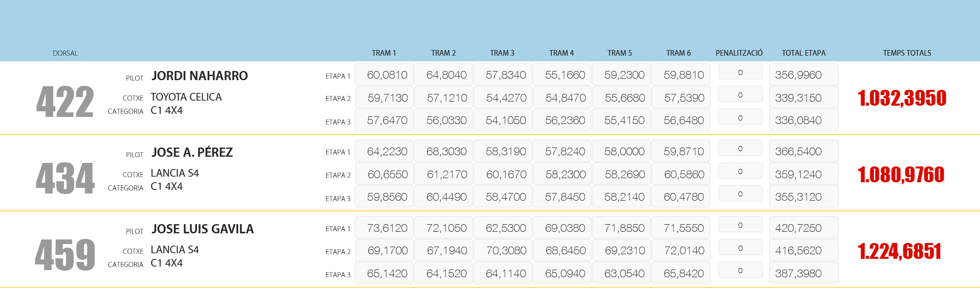Click dorsal number 422
980x290 pixels.
click(x=65, y=102)
